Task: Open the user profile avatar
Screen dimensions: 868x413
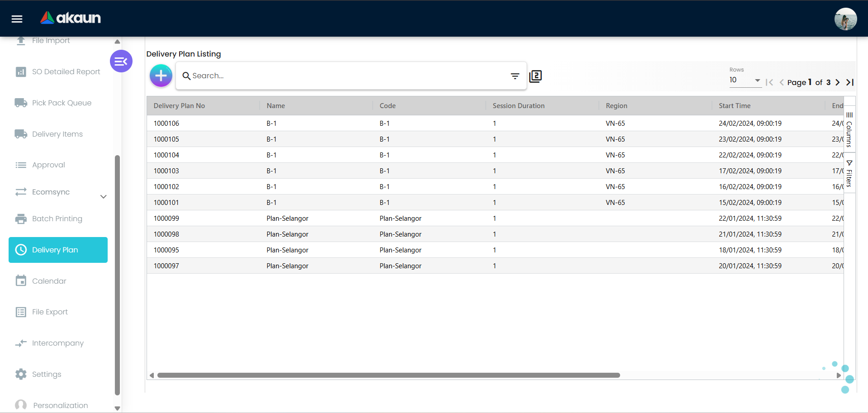Action: [845, 19]
